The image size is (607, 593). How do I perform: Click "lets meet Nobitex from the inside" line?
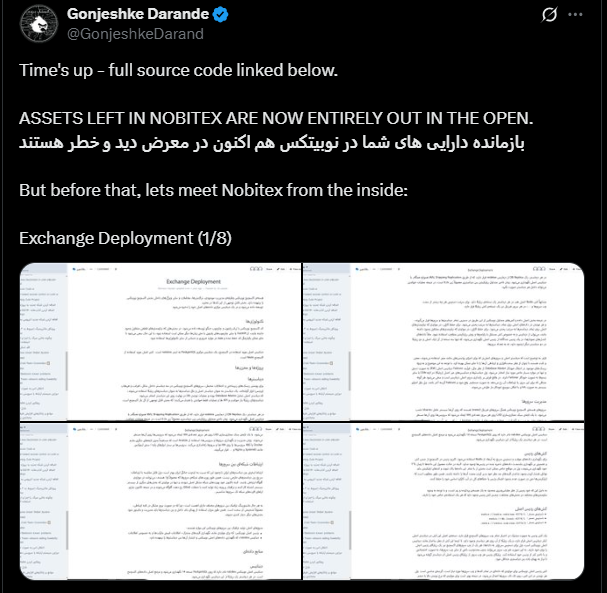click(x=276, y=190)
